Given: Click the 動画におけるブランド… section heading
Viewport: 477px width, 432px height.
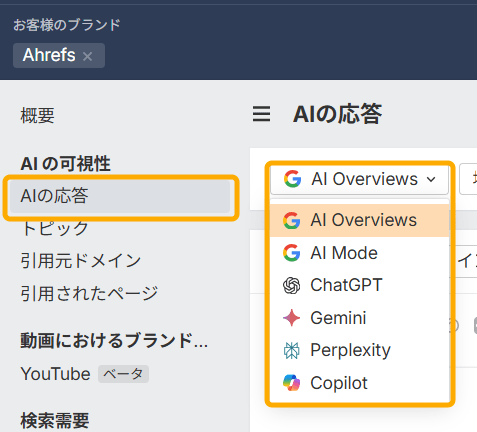Looking at the screenshot, I should [114, 341].
